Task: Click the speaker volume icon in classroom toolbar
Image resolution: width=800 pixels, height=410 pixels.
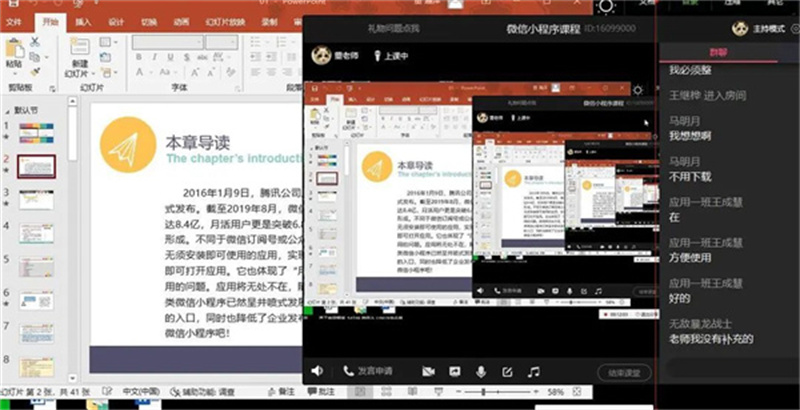Action: click(x=317, y=371)
